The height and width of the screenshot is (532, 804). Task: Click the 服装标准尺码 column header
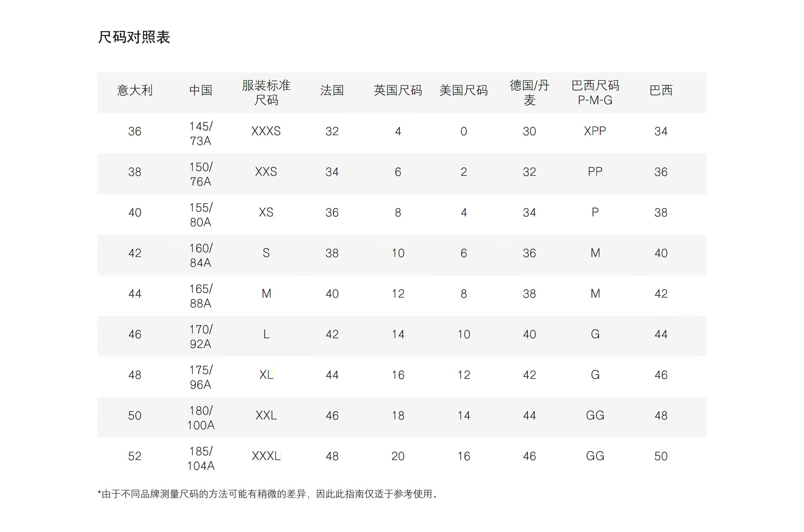[266, 93]
